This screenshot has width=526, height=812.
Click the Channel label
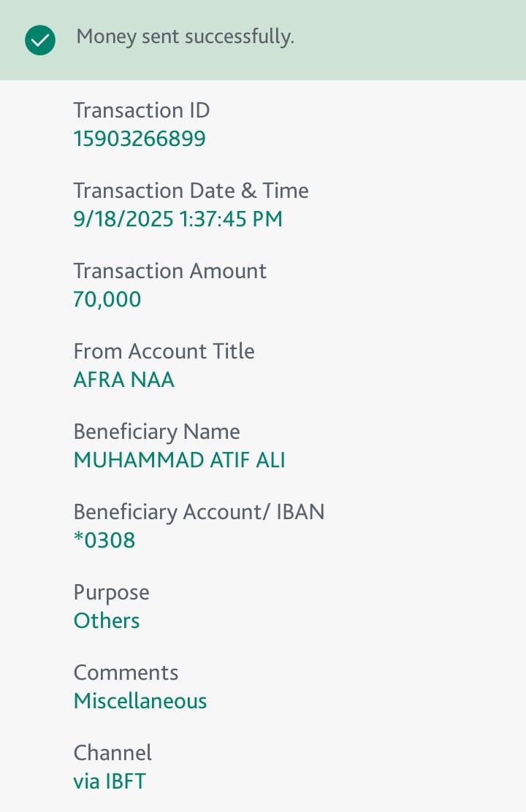click(113, 753)
